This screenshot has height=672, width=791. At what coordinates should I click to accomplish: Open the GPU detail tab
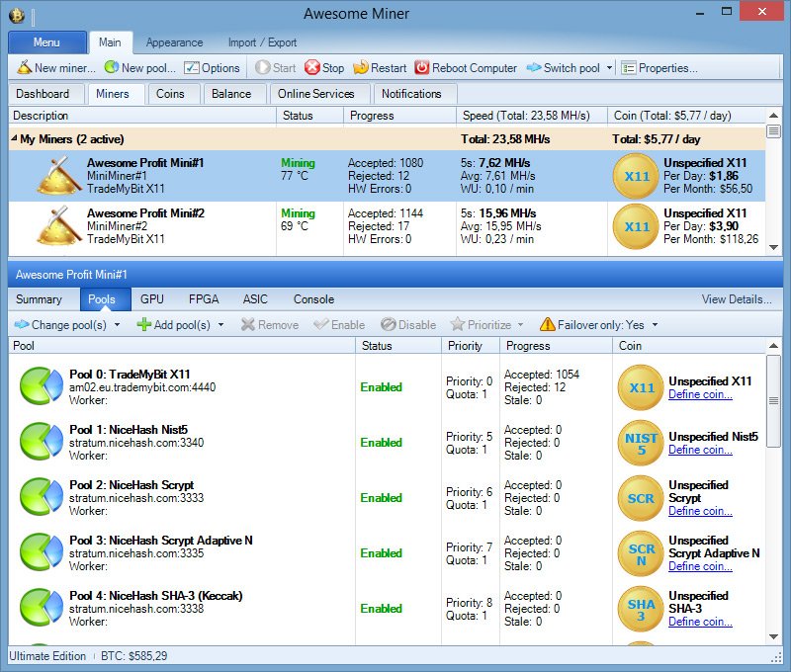tap(152, 299)
